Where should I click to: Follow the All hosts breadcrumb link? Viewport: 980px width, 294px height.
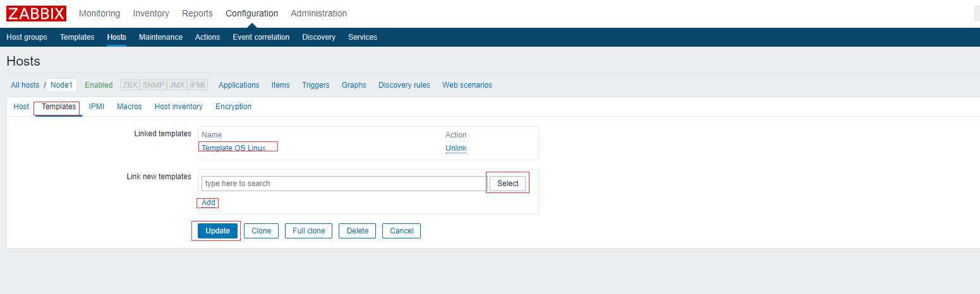pyautogui.click(x=25, y=85)
